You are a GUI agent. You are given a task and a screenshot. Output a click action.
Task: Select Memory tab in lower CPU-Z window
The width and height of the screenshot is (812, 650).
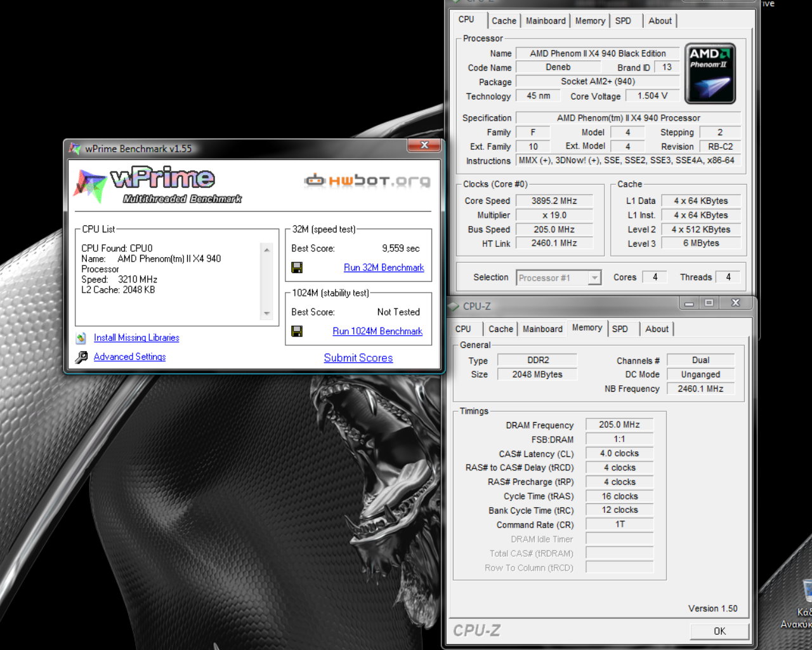tap(587, 328)
